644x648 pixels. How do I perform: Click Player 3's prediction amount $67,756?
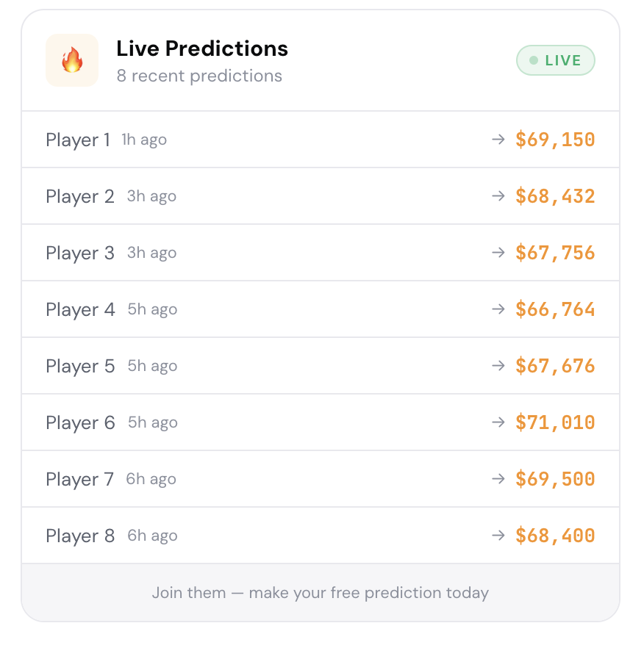click(554, 253)
